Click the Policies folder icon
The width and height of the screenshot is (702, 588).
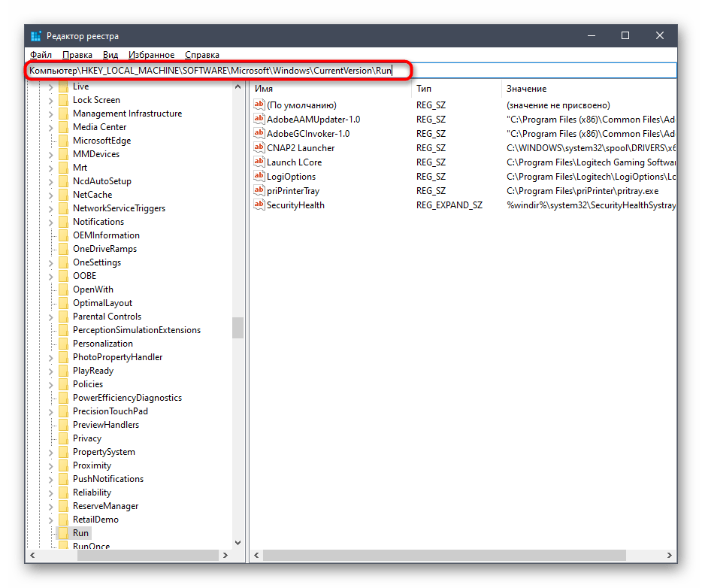click(64, 384)
